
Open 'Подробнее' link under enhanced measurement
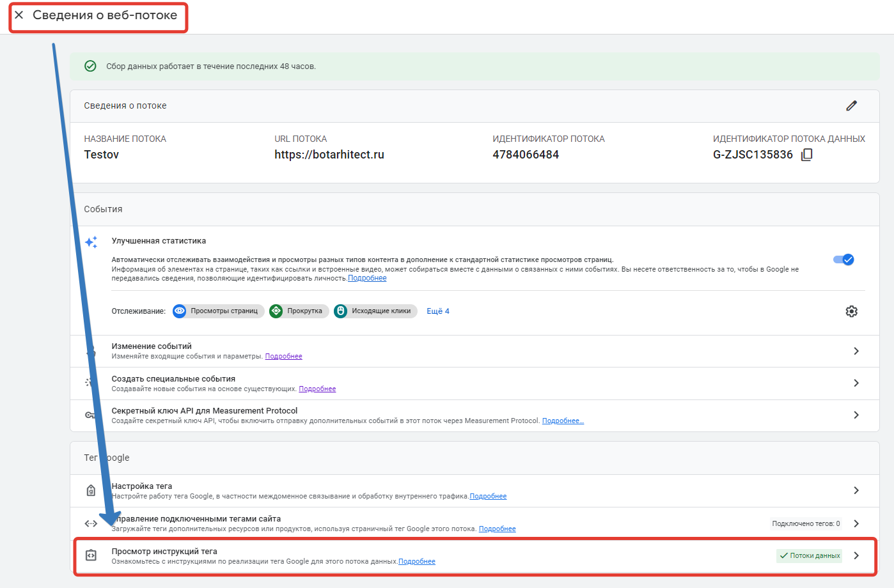(x=367, y=279)
